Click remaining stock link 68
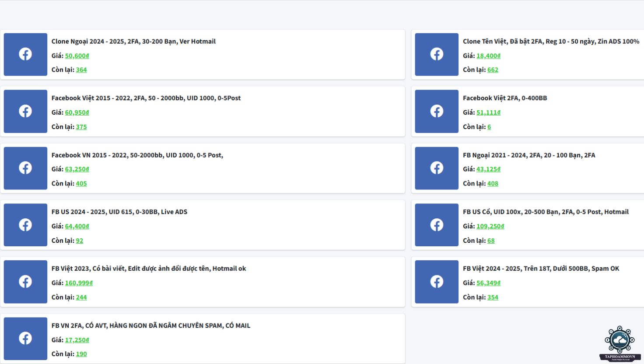The height and width of the screenshot is (364, 644). (491, 241)
